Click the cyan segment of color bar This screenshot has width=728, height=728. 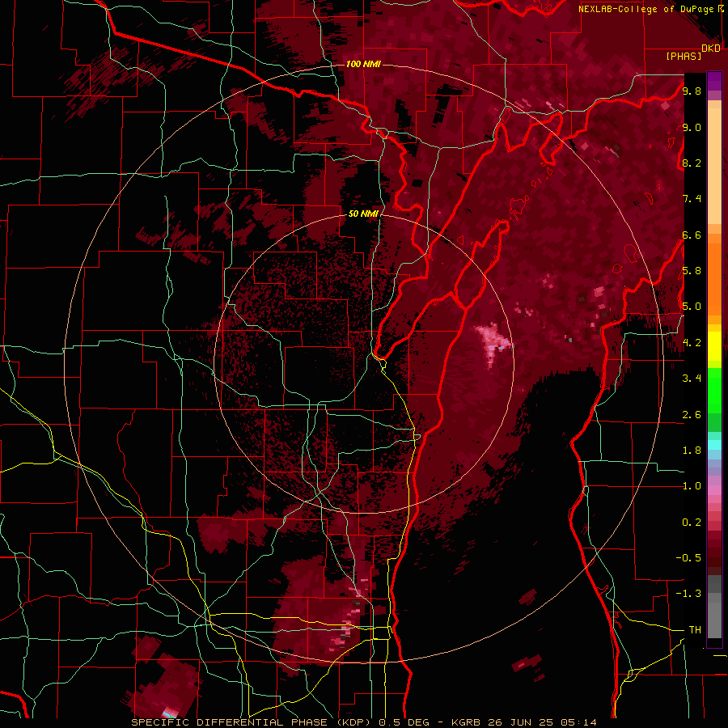click(x=714, y=445)
